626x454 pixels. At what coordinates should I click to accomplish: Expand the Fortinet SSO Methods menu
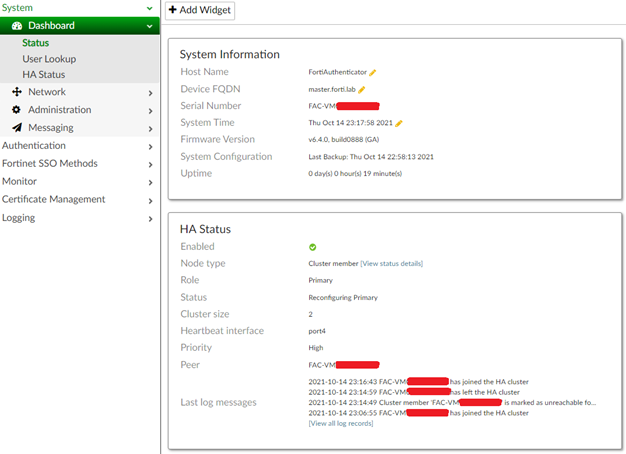[x=150, y=164]
